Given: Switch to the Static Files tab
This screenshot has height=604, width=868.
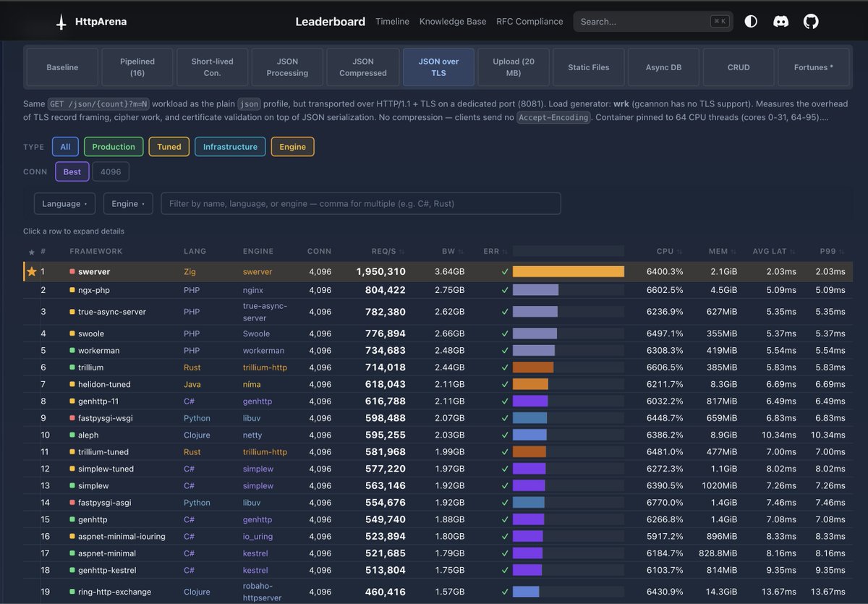Looking at the screenshot, I should click(589, 67).
